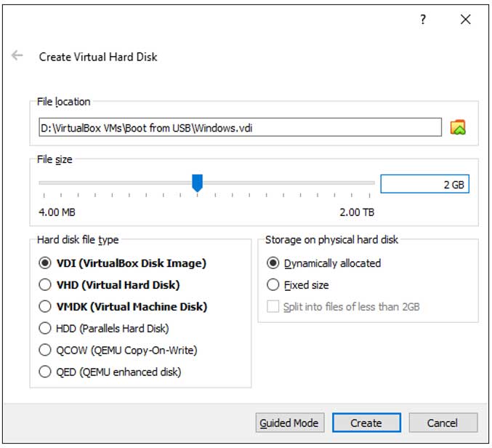Choose QCOW (QEMU Copy-On-Write) format
492x448 pixels.
tap(45, 351)
